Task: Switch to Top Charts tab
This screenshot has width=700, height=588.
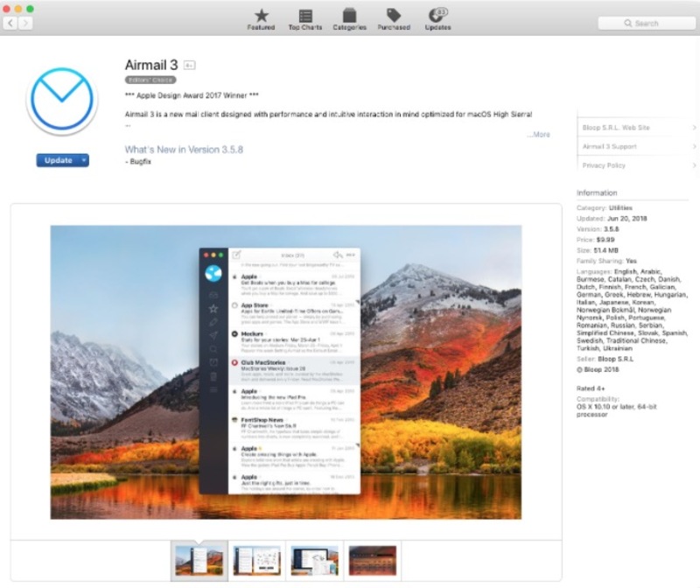Action: pyautogui.click(x=304, y=19)
